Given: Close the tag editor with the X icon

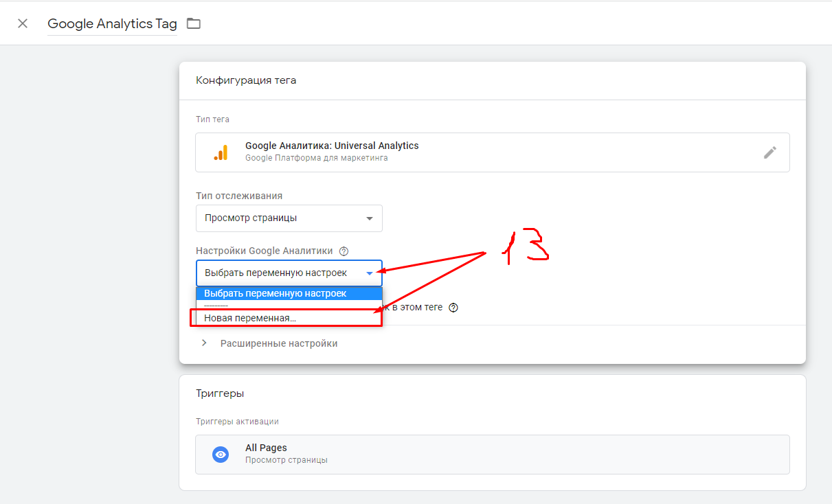Looking at the screenshot, I should (23, 23).
